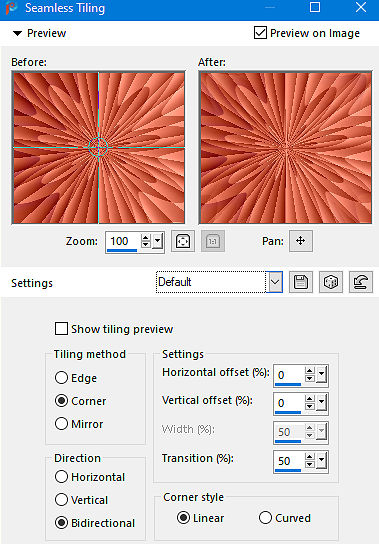Select the Mirror tiling method
The width and height of the screenshot is (379, 544).
pos(61,424)
